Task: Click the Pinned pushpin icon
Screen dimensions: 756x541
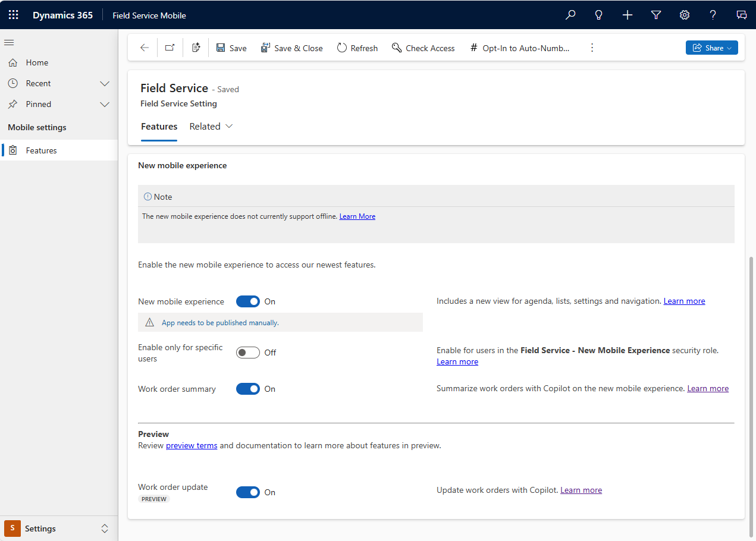Action: click(x=12, y=104)
